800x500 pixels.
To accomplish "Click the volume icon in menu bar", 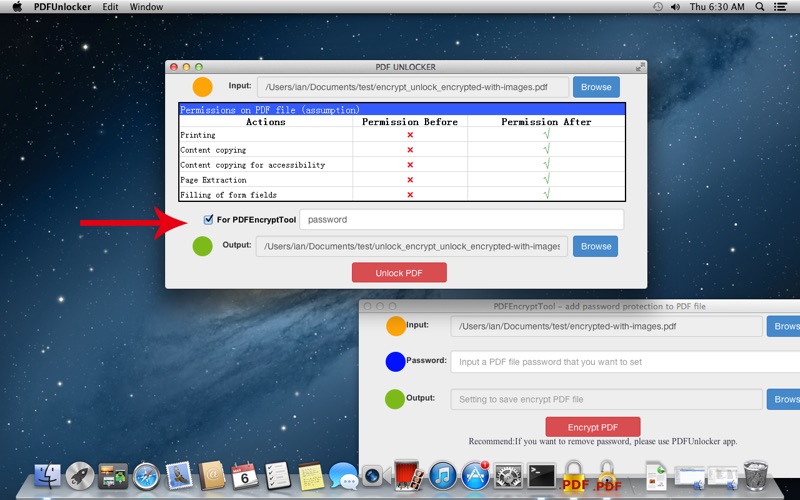I will coord(676,7).
